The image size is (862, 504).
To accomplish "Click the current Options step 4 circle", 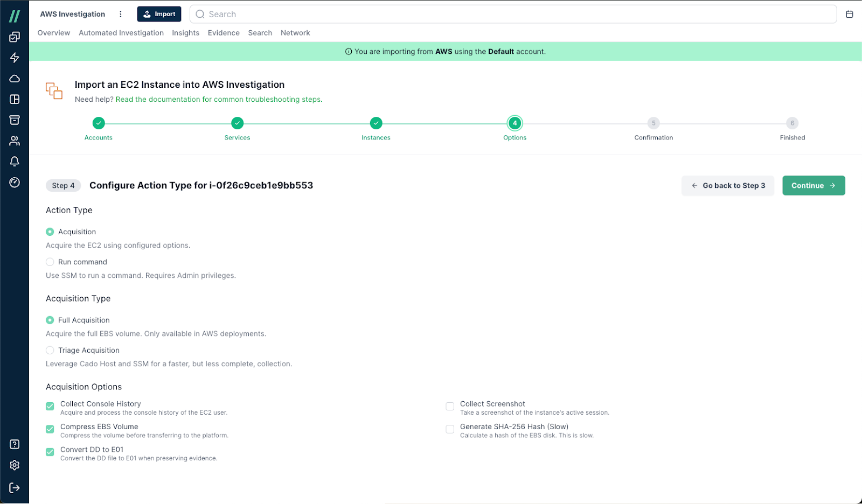I will tap(515, 123).
